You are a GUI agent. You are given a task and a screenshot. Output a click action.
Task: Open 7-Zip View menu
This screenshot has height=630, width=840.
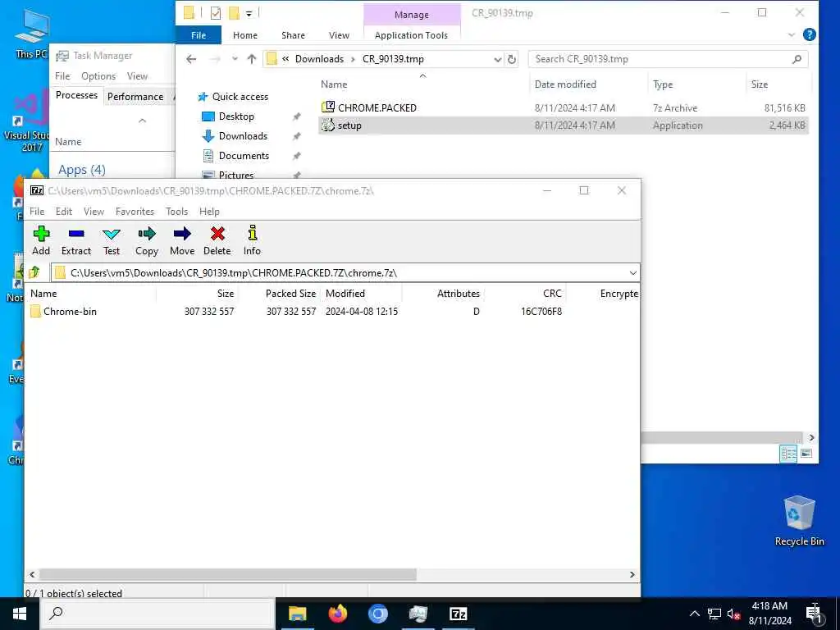94,212
